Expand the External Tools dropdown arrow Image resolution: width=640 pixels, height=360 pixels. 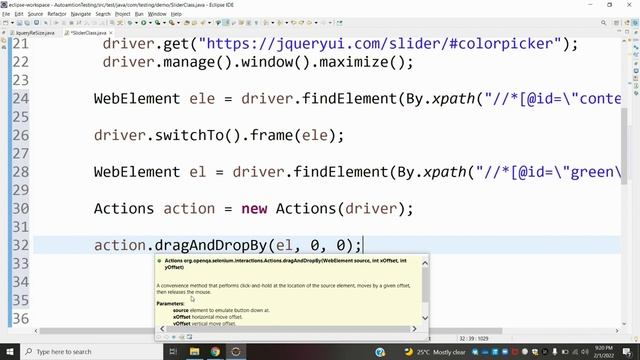tap(178, 23)
